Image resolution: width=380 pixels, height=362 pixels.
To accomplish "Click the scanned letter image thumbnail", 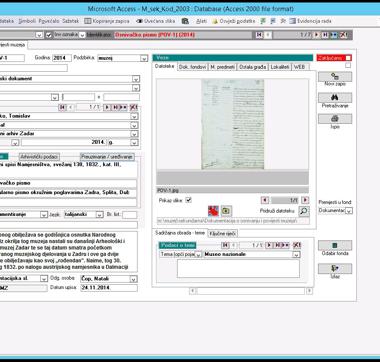I will click(233, 124).
